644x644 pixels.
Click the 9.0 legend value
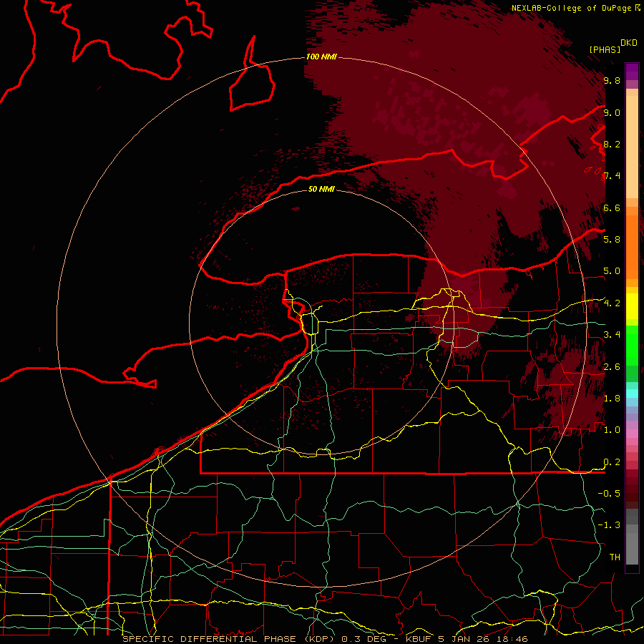coord(612,112)
